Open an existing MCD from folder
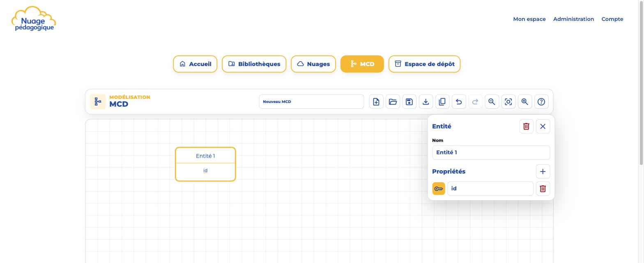 click(393, 102)
